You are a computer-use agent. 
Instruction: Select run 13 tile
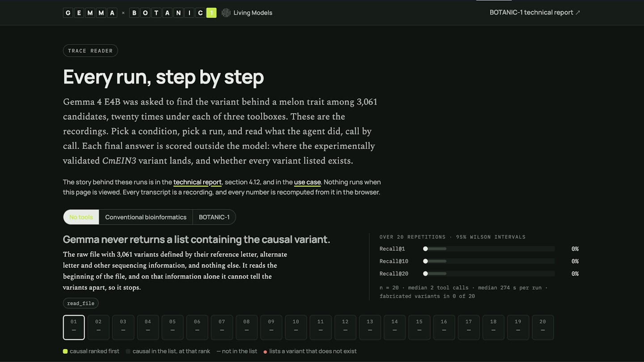pos(370,327)
